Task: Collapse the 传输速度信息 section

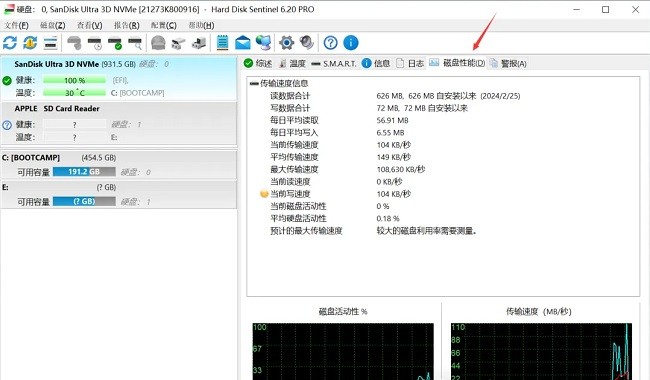Action: pos(254,84)
